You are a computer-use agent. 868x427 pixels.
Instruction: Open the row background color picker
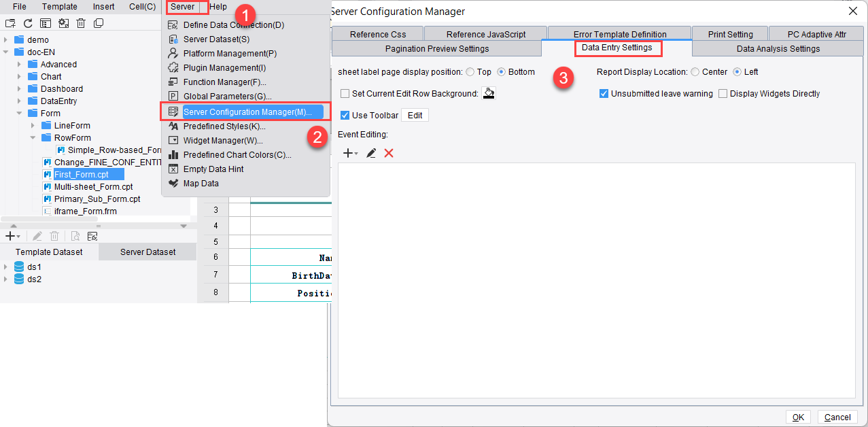click(489, 94)
